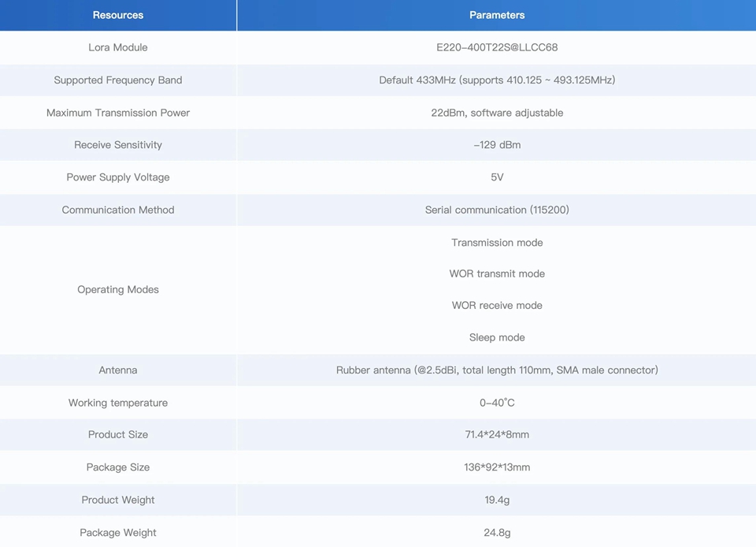This screenshot has height=547, width=756.
Task: Select the Power Supply Voltage label
Action: 118,177
